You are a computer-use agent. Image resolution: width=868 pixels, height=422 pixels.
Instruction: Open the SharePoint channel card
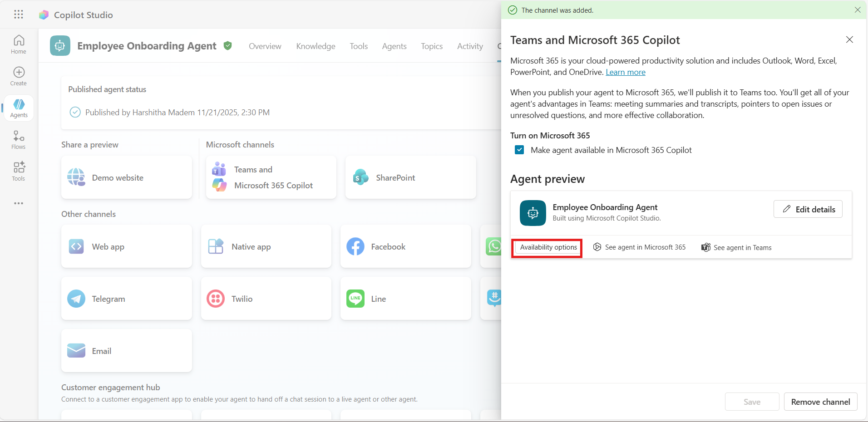[410, 178]
